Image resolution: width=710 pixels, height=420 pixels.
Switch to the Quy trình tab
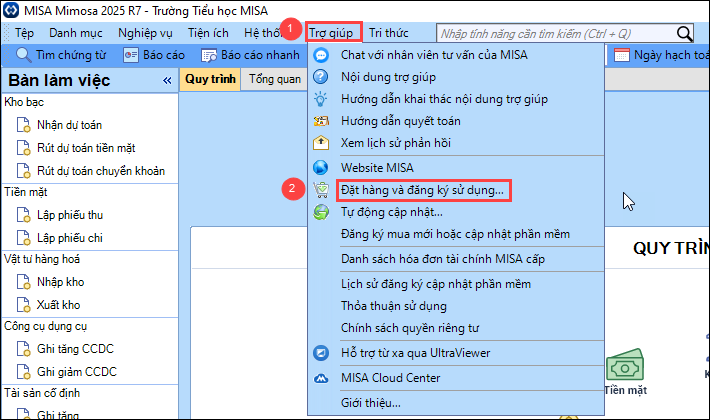(x=210, y=79)
